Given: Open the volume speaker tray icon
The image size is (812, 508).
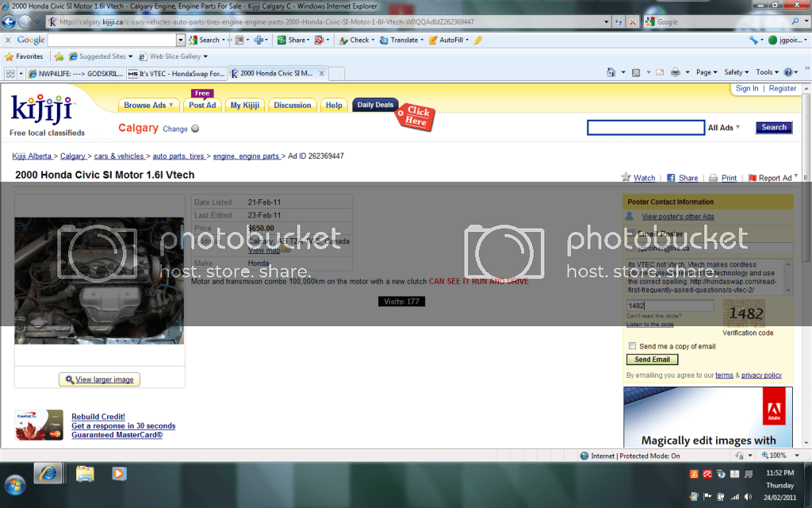Looking at the screenshot, I should click(748, 497).
